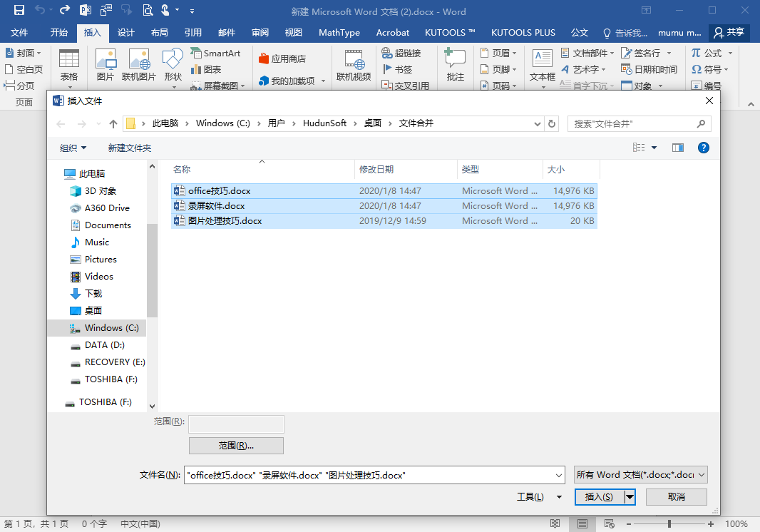Click the navigation pane scrollbar

pos(152,270)
